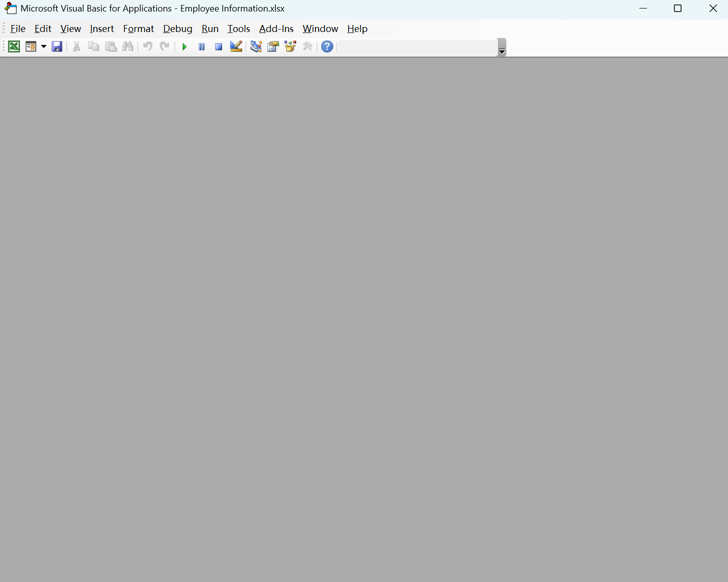This screenshot has height=582, width=728.
Task: Select the Copy tool
Action: click(94, 46)
